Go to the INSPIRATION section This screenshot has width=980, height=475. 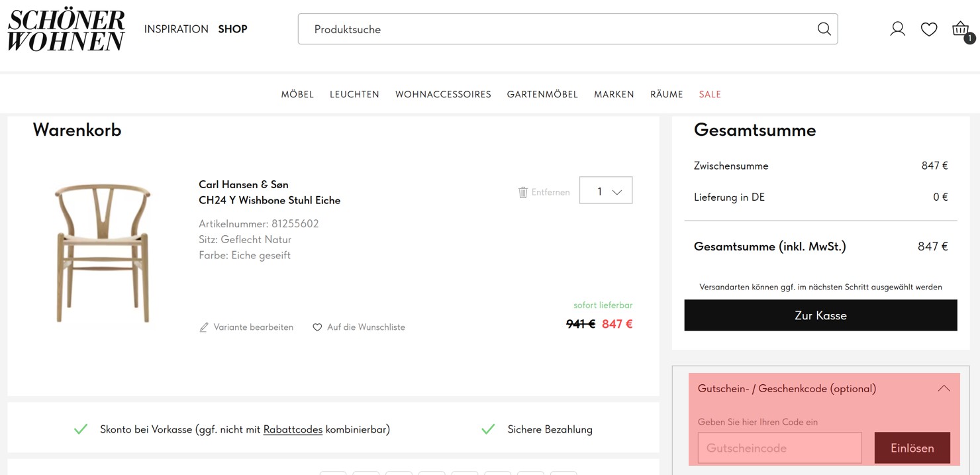(176, 29)
